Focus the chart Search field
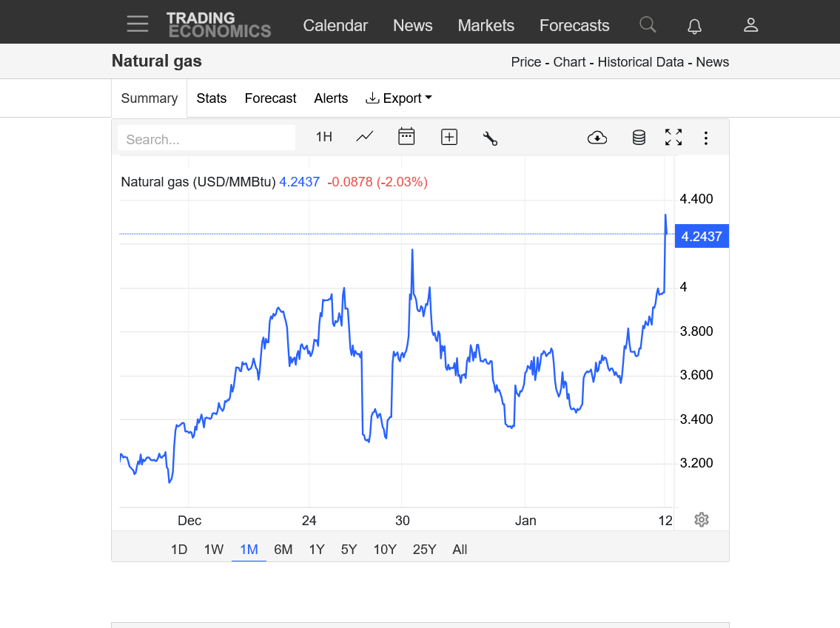 click(206, 139)
